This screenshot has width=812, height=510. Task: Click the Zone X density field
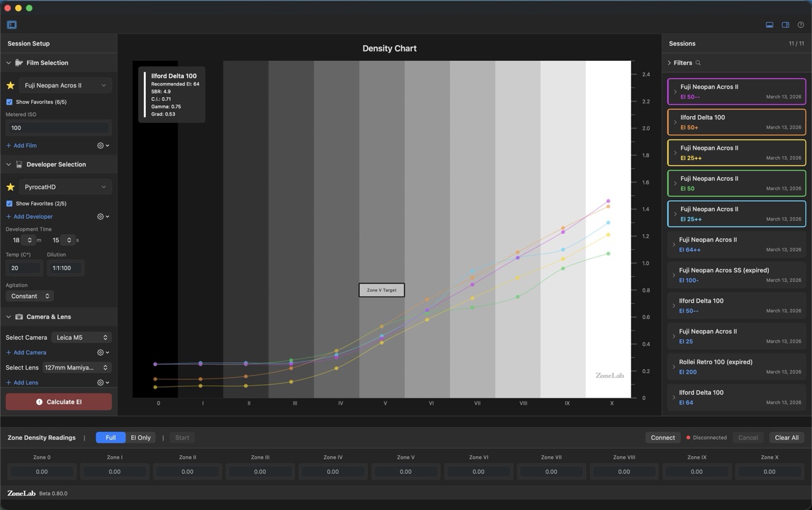(769, 471)
